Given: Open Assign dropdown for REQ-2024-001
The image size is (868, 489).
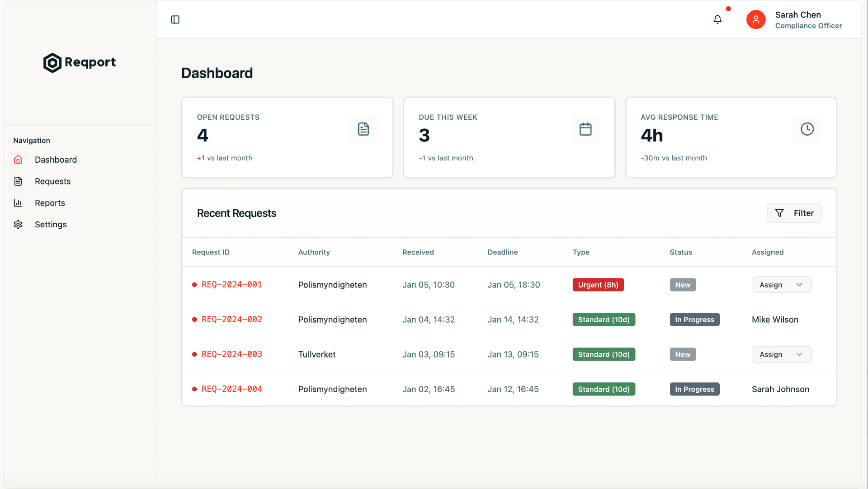Looking at the screenshot, I should click(782, 285).
